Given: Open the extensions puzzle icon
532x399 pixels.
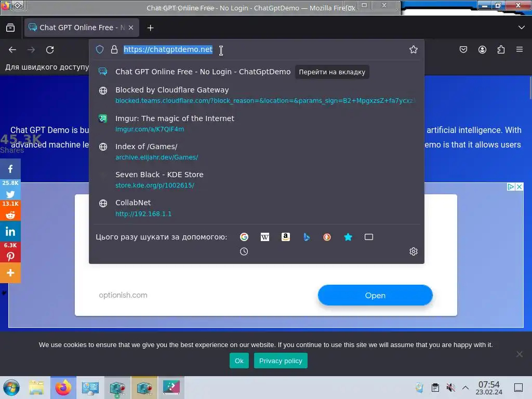Looking at the screenshot, I should tap(501, 49).
